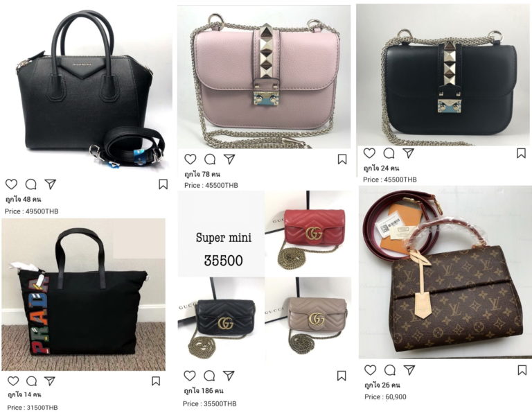Image resolution: width=532 pixels, height=418 pixels.
Task: Share the black Valentino chain bag post
Action: click(x=409, y=153)
